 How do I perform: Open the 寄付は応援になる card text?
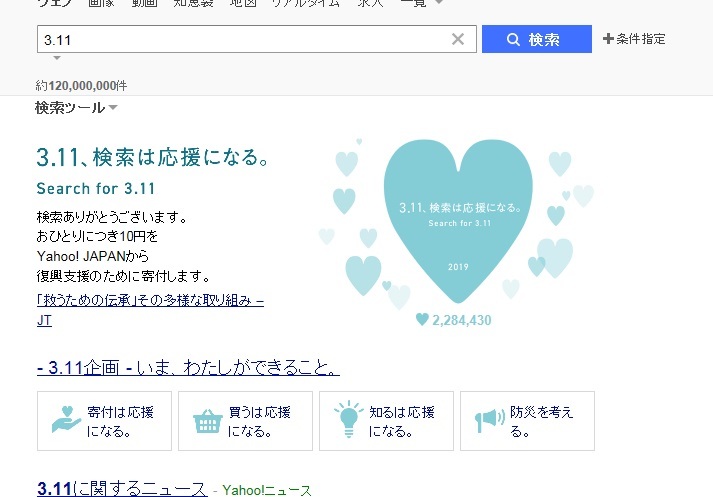click(120, 421)
